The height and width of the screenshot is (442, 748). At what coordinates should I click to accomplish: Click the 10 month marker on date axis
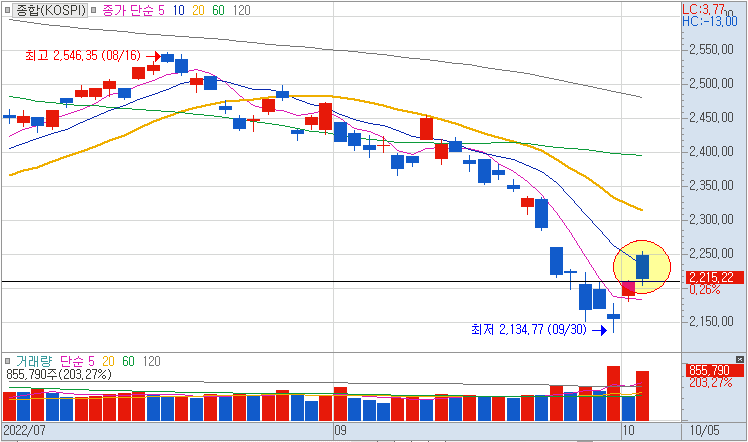tap(629, 431)
